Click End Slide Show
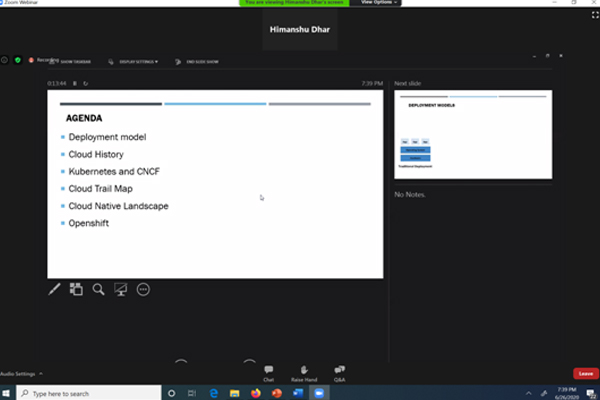The image size is (600, 400). (197, 62)
